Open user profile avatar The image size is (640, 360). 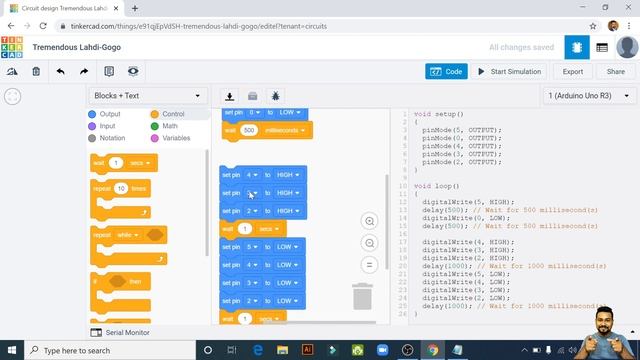pos(627,47)
